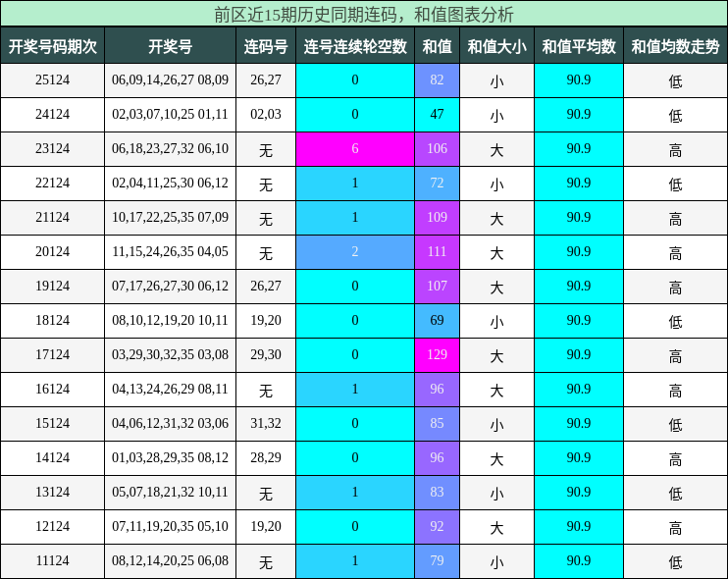Click the sum value 69

click(x=437, y=320)
